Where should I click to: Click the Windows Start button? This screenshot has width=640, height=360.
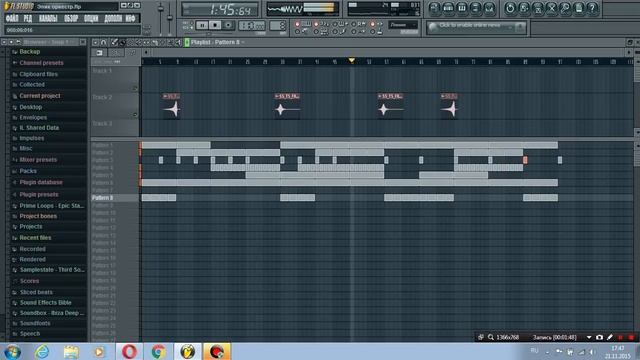tap(13, 351)
